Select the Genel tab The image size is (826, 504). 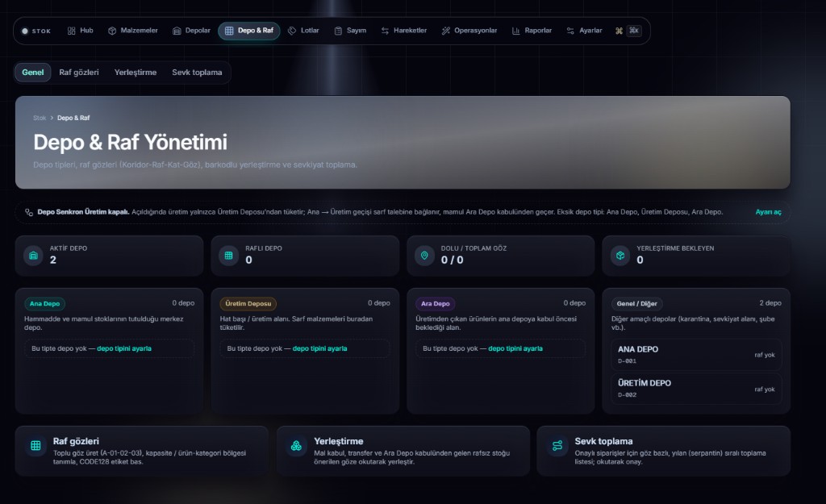pyautogui.click(x=32, y=72)
